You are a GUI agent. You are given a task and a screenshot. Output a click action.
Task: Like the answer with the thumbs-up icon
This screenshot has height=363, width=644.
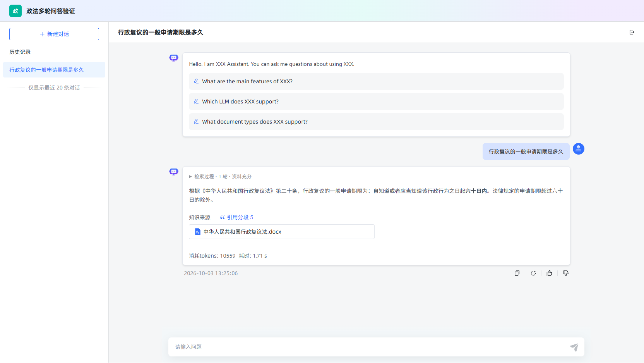point(550,273)
